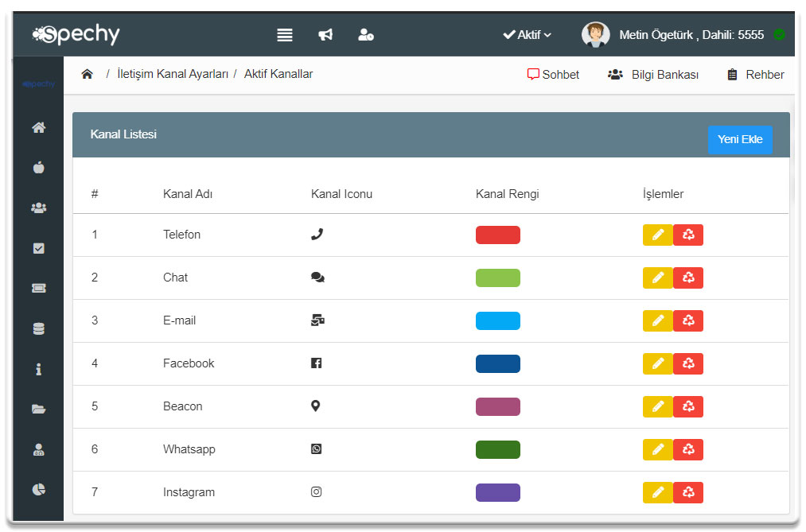This screenshot has width=806, height=532.
Task: Open the Aktif status dropdown
Action: [x=527, y=34]
